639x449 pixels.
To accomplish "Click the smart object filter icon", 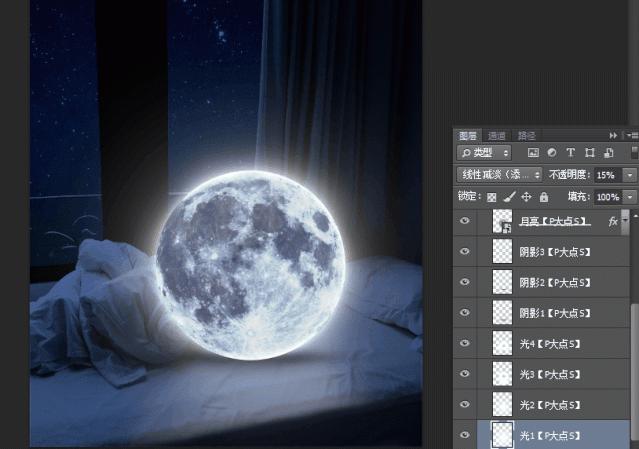I will [x=608, y=153].
